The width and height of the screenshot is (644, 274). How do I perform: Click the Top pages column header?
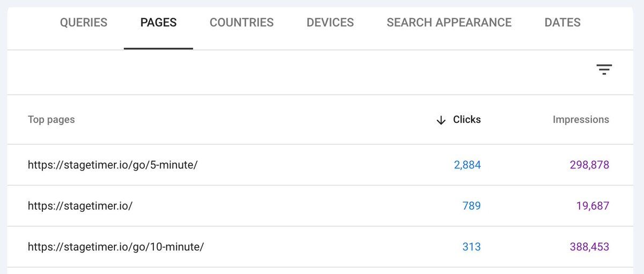(52, 120)
